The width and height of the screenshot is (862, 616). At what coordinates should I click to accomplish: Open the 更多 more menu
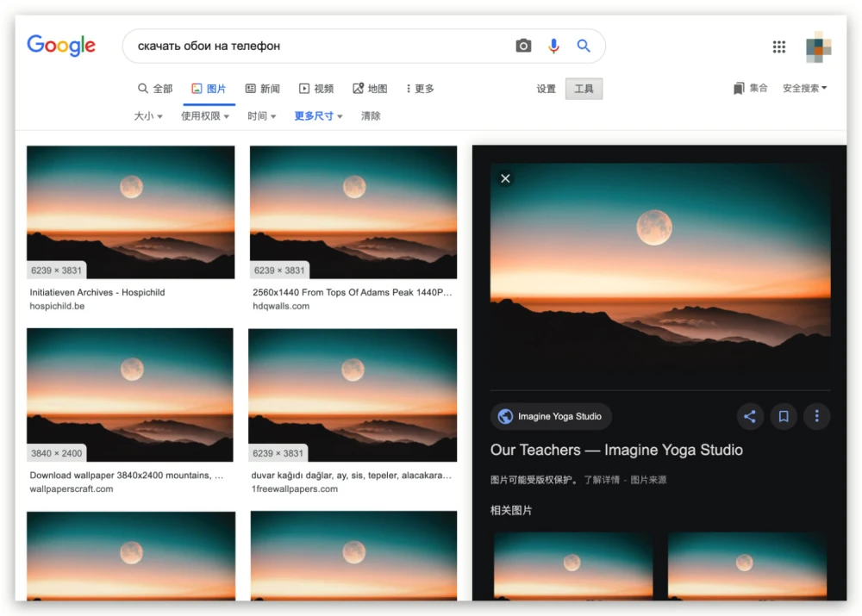pos(421,89)
